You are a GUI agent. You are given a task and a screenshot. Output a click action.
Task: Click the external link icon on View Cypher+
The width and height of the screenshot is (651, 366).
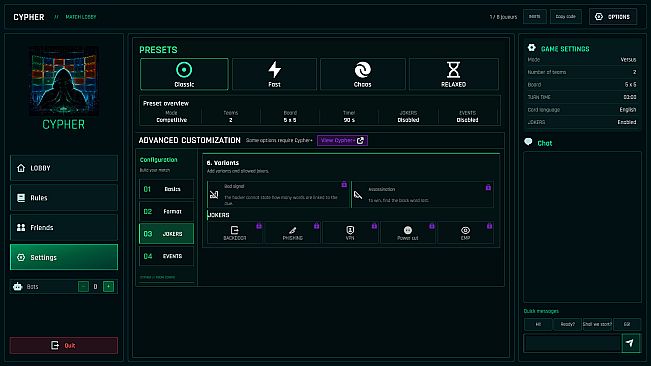(x=360, y=141)
